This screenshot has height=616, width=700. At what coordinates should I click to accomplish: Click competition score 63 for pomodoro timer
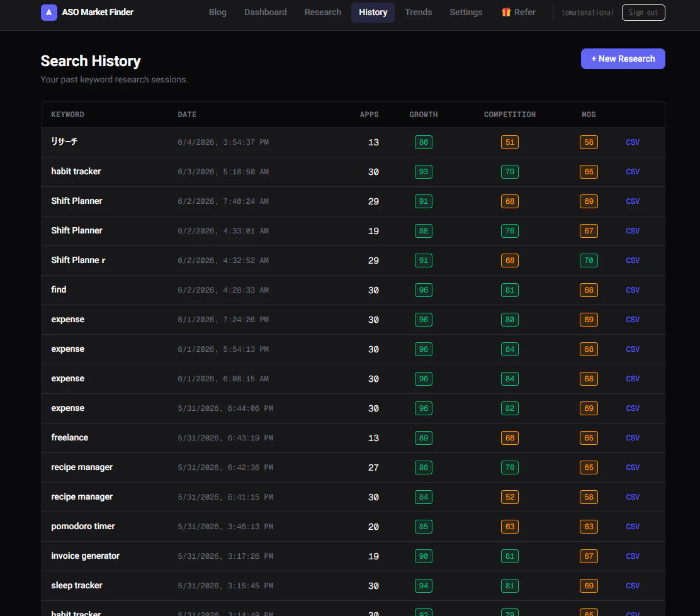point(510,527)
